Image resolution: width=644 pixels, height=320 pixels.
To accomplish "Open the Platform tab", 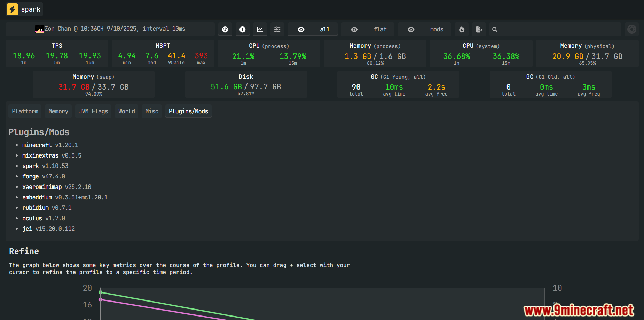I will [25, 111].
